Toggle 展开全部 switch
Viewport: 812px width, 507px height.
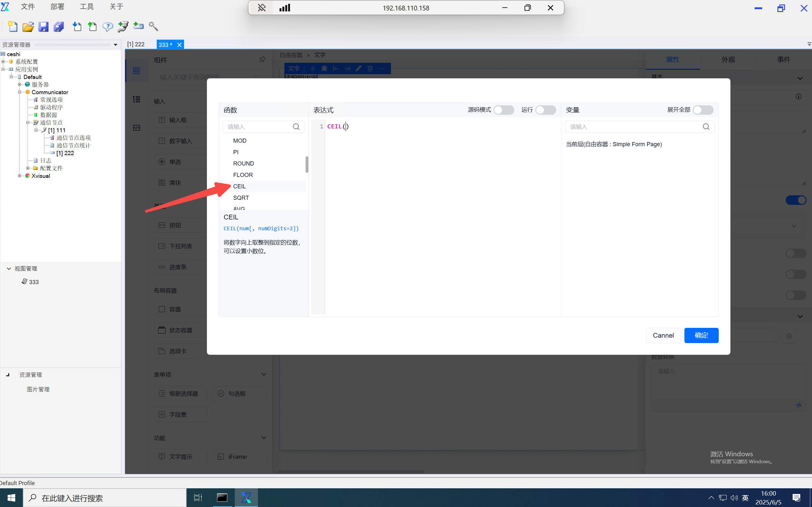703,110
